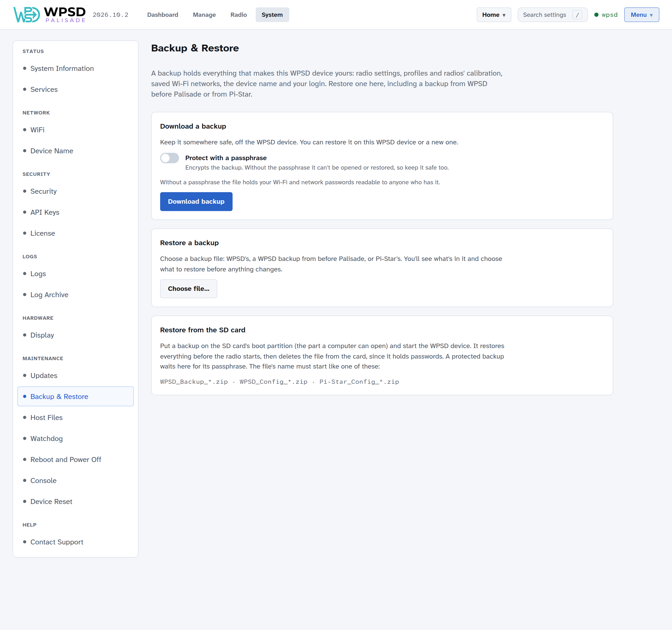Viewport: 672px width, 630px height.
Task: Open the Home dropdown
Action: pos(493,15)
